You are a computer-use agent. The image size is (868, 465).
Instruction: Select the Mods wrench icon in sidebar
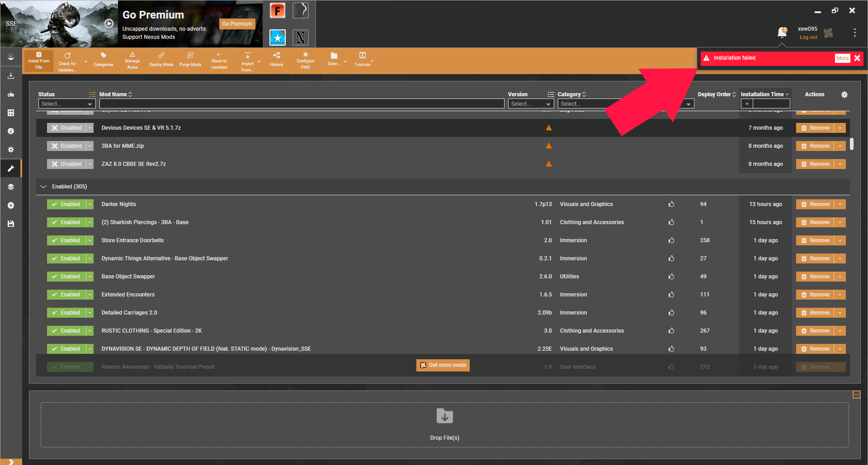[11, 169]
